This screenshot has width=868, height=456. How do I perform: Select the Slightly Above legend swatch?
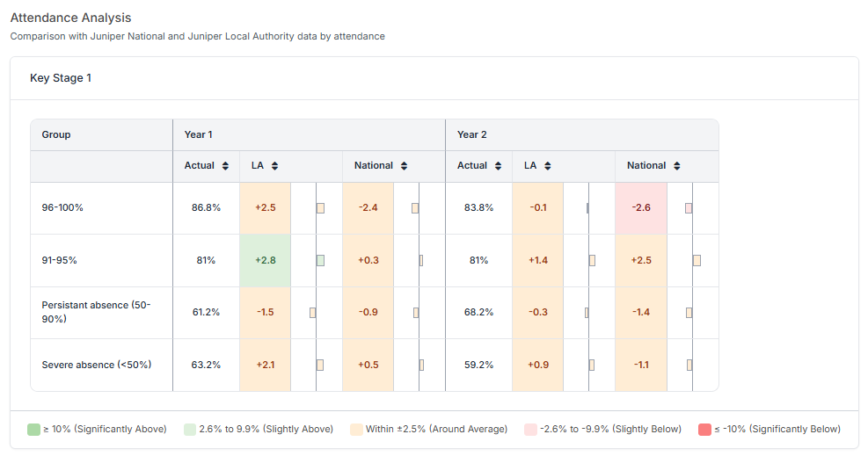(191, 430)
